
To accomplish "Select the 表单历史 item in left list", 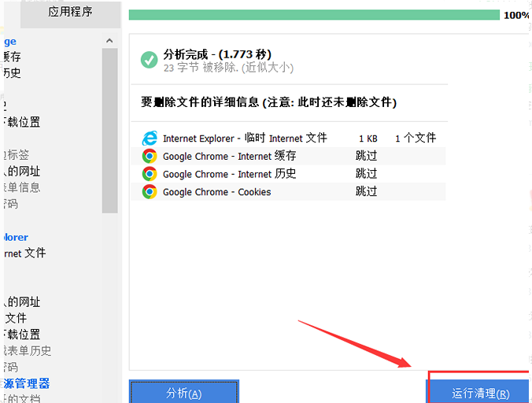I will click(28, 351).
